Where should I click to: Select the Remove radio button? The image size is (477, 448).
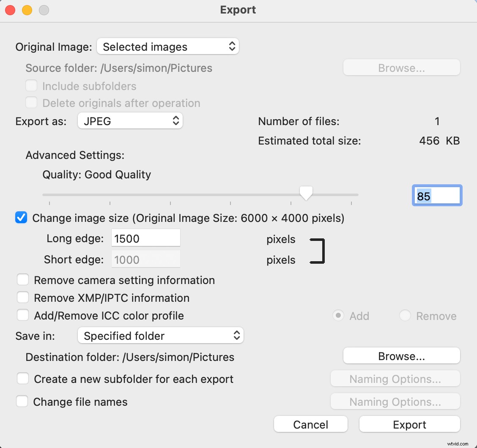point(405,315)
